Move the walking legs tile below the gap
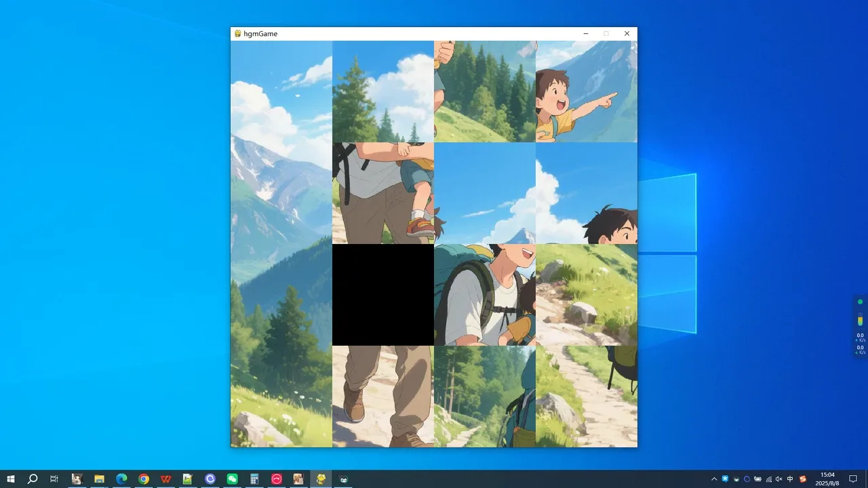Screen dimensions: 868x488 [383, 396]
